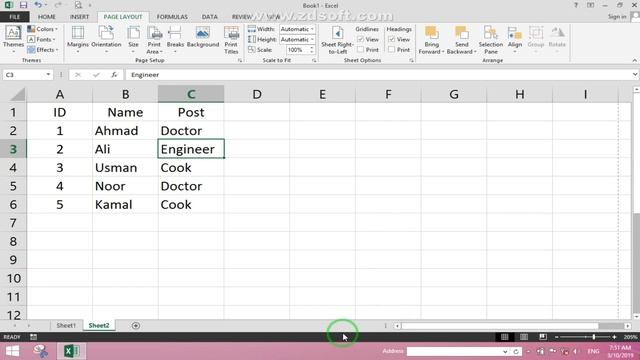Viewport: 640px width, 360px height.
Task: Expand the Name Box dropdown arrow
Action: (48, 75)
